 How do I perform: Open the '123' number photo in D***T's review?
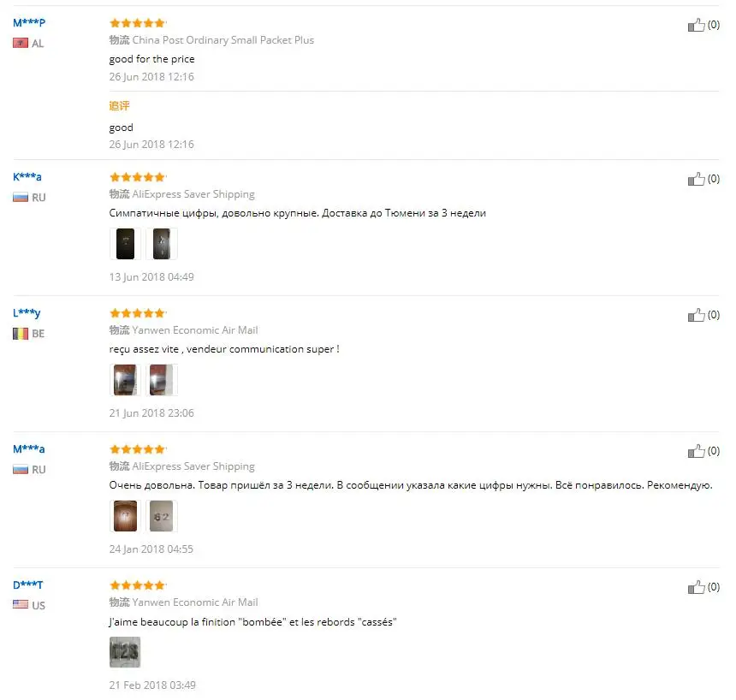125,652
